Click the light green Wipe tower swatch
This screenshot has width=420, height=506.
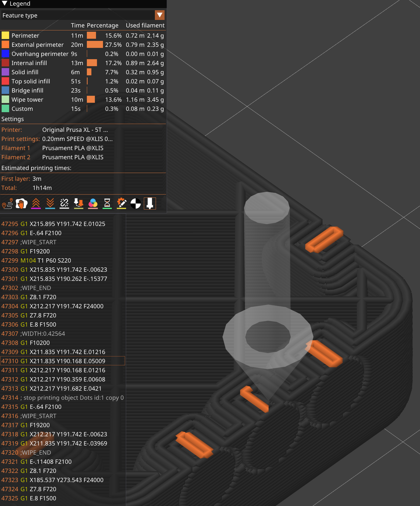(x=5, y=100)
